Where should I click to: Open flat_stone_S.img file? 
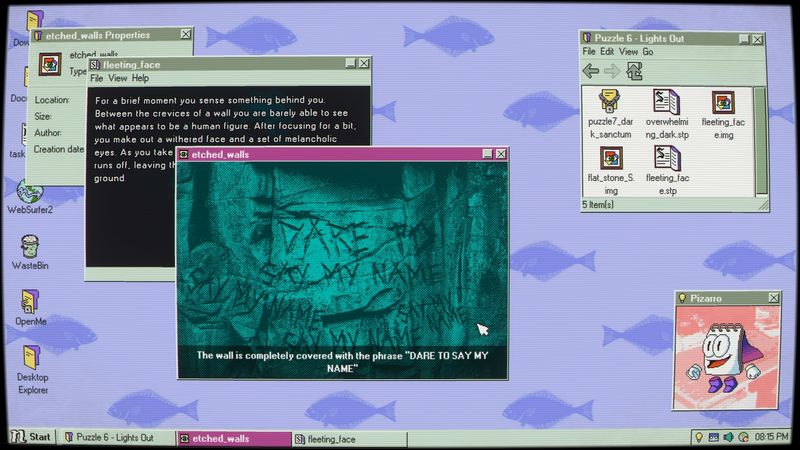pos(608,159)
